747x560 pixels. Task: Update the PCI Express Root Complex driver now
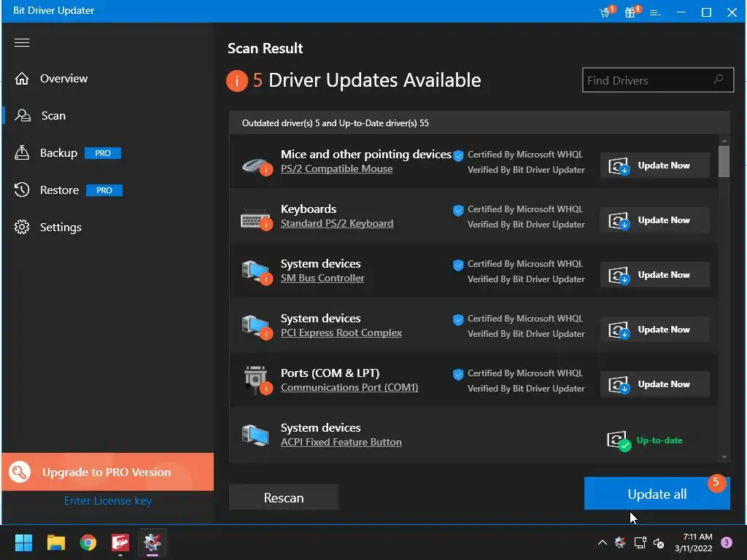coord(655,330)
